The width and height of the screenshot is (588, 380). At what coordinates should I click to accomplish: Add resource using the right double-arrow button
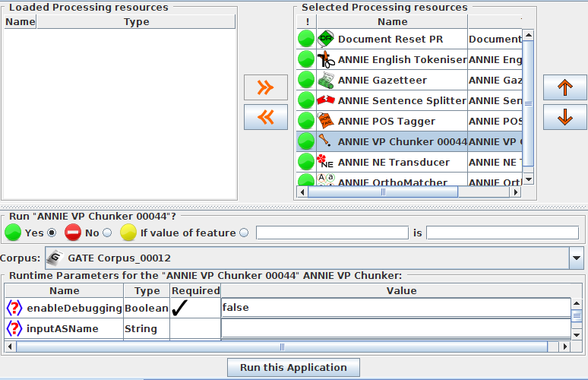point(265,87)
